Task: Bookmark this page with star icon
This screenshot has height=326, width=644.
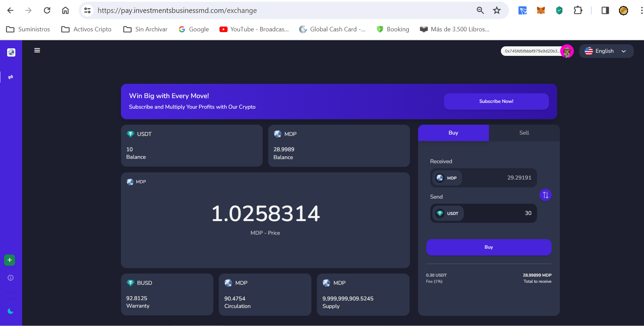Action: (497, 11)
